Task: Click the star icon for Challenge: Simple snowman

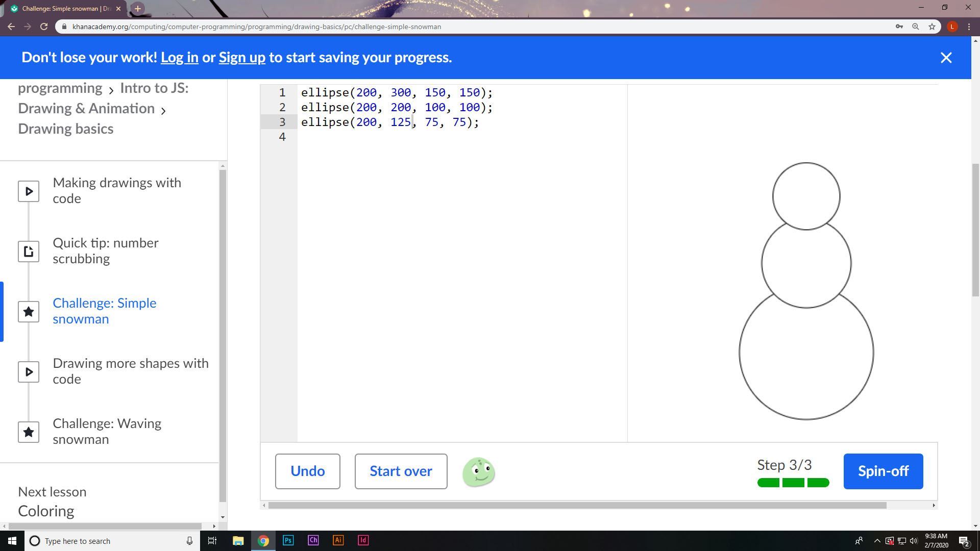Action: coord(29,312)
